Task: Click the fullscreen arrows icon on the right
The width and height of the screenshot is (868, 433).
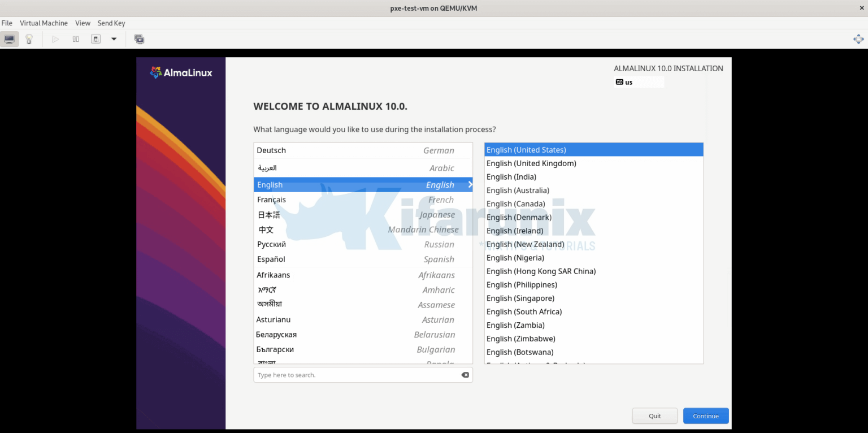Action: coord(858,39)
